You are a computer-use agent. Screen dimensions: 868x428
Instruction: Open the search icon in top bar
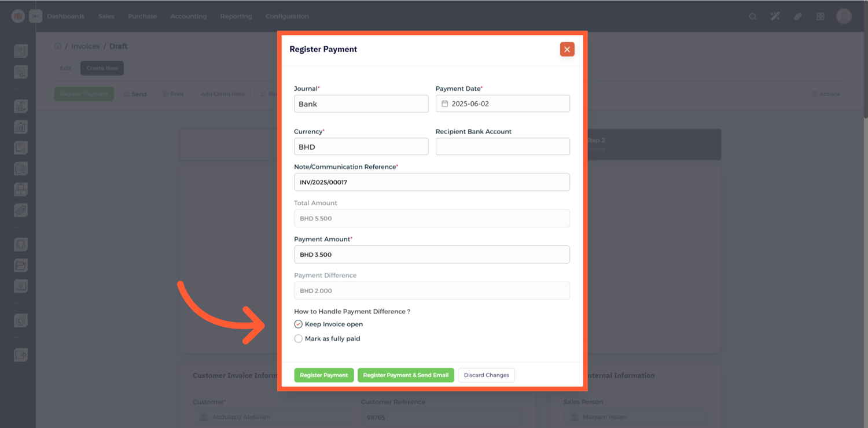(752, 16)
